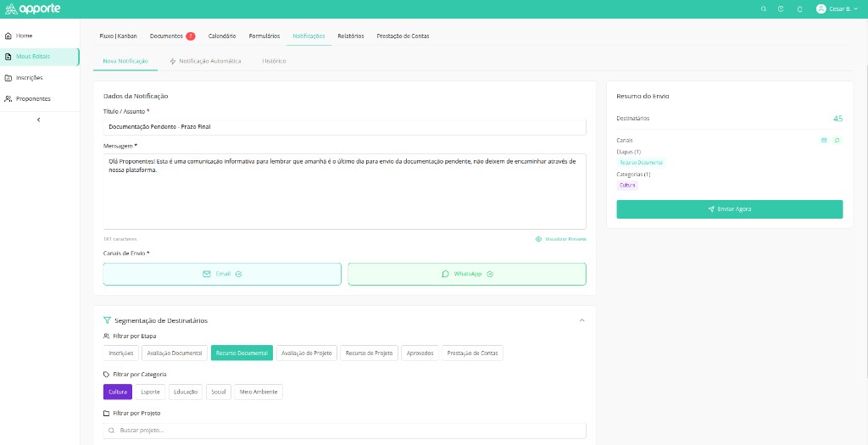Screen dimensions: 868x445
Task: Toggle the purple Cultura category chip
Action: (118, 392)
